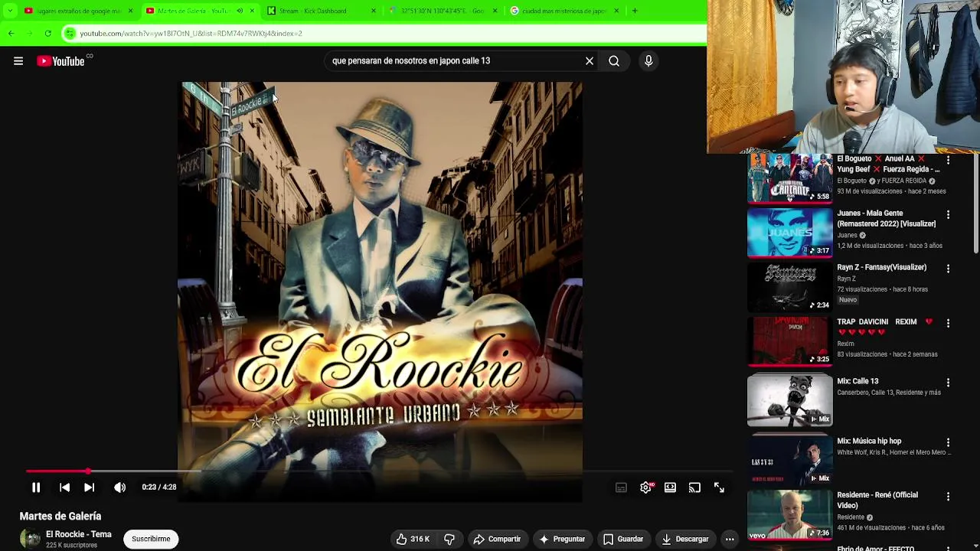Click the Rayn Z channel name
This screenshot has height=551, width=980.
click(846, 279)
